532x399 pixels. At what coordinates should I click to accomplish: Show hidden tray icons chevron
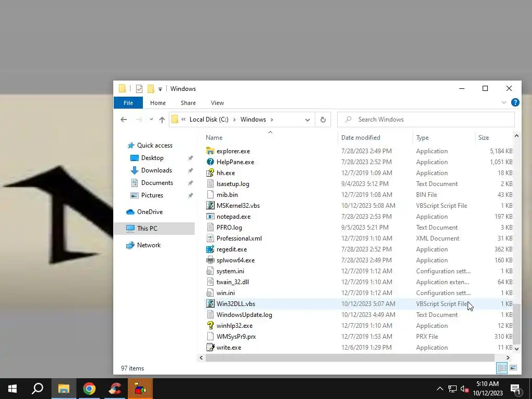pyautogui.click(x=440, y=389)
